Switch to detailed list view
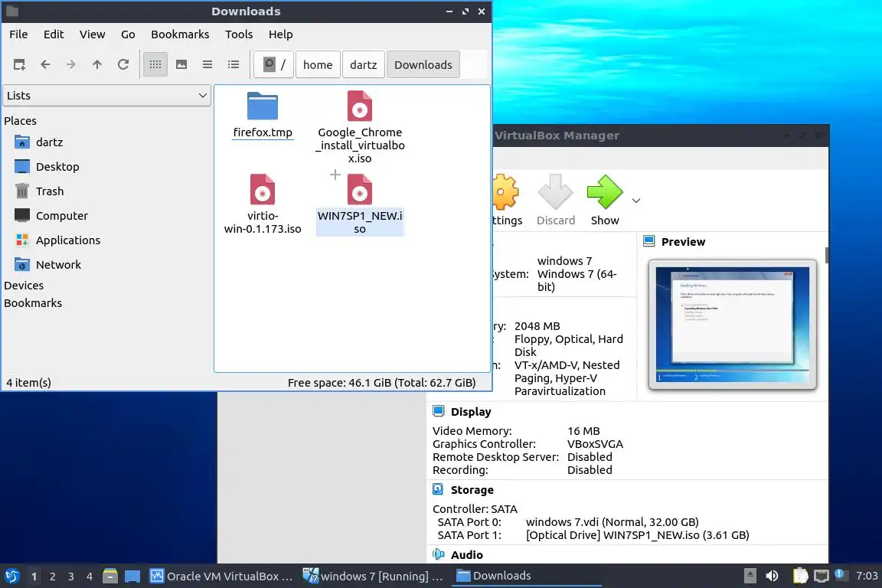Image resolution: width=882 pixels, height=588 pixels. (234, 65)
